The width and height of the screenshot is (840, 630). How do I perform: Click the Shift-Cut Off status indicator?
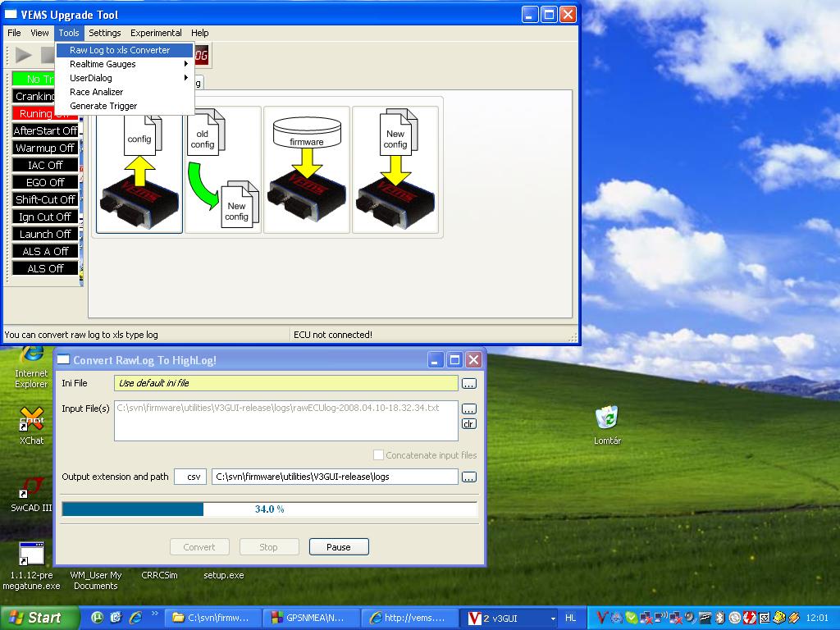point(46,199)
